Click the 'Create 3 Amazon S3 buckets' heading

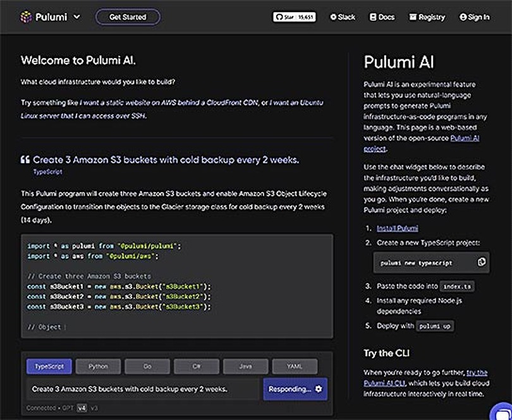pos(166,160)
